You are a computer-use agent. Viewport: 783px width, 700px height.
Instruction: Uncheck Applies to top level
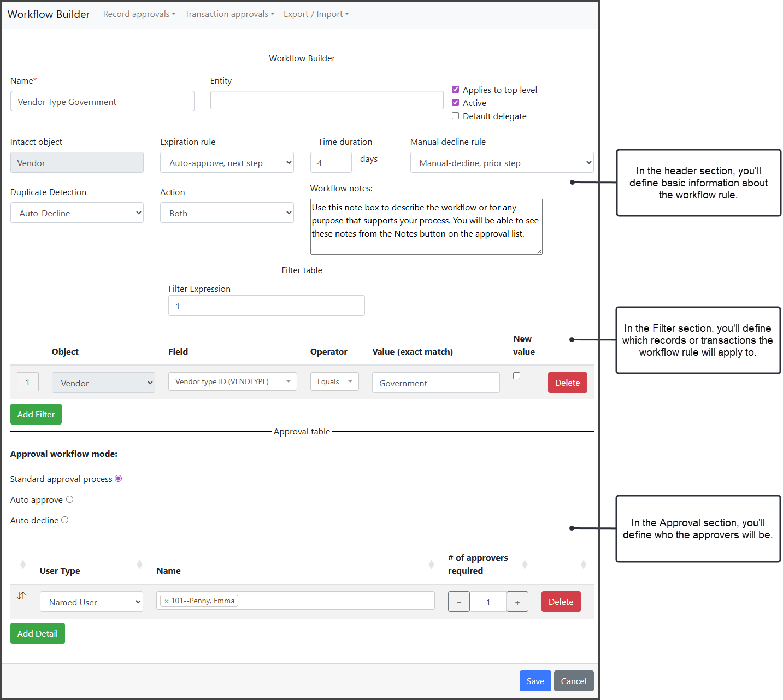point(455,90)
